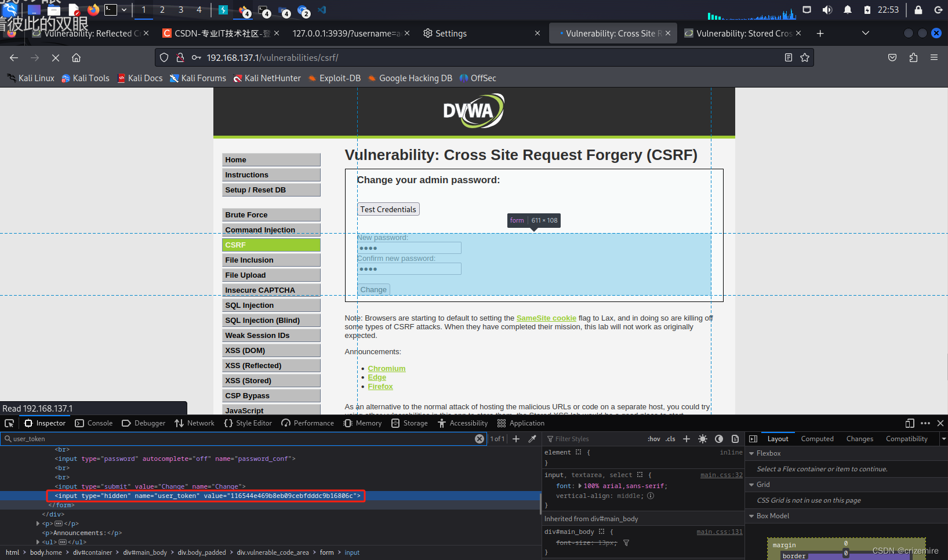Toggle dark color scheme simulation
The height and width of the screenshot is (560, 948).
click(x=719, y=438)
